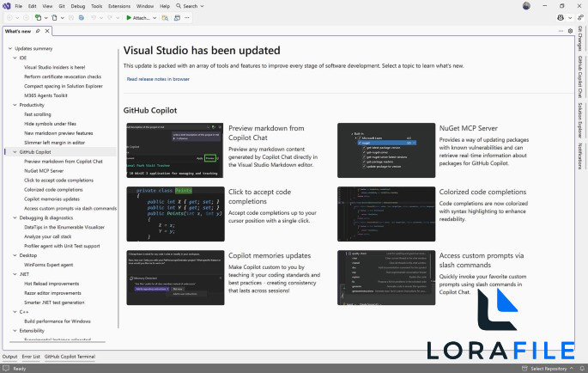Open the Extensions menu
Screen dimensions: 588x373
[119, 6]
